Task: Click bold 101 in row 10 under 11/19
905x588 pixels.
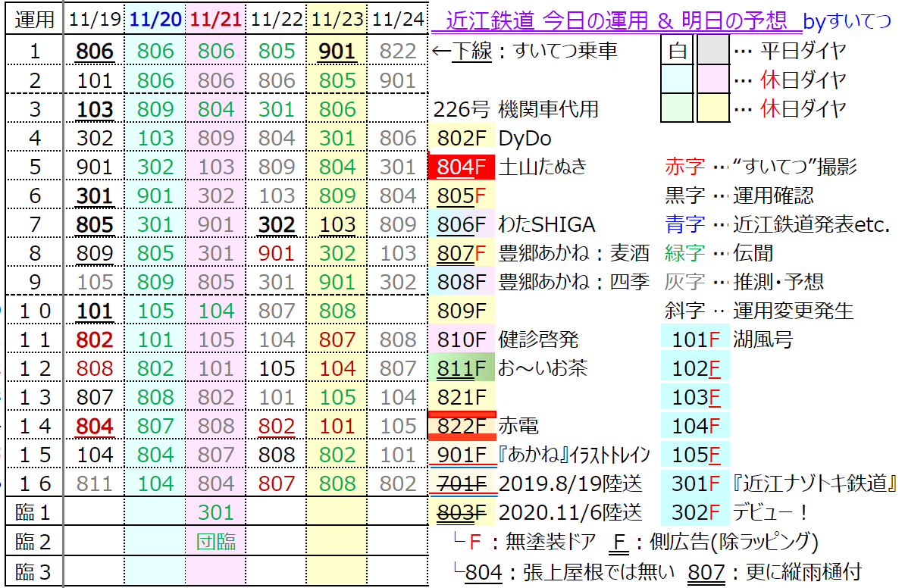Action: point(95,311)
